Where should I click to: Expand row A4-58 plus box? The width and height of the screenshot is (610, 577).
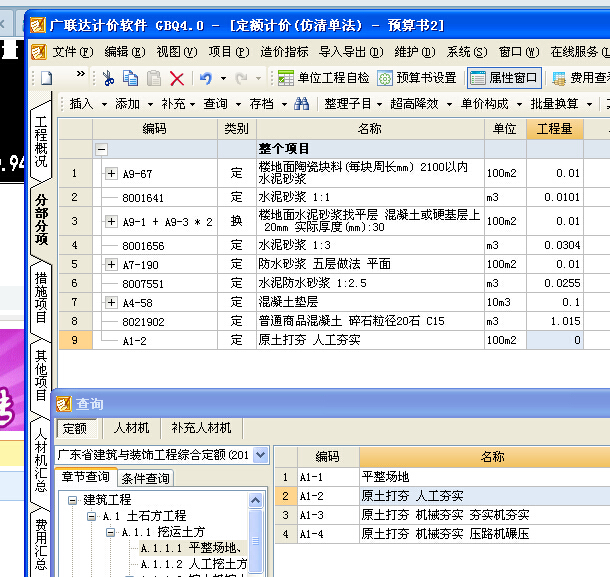click(x=111, y=303)
